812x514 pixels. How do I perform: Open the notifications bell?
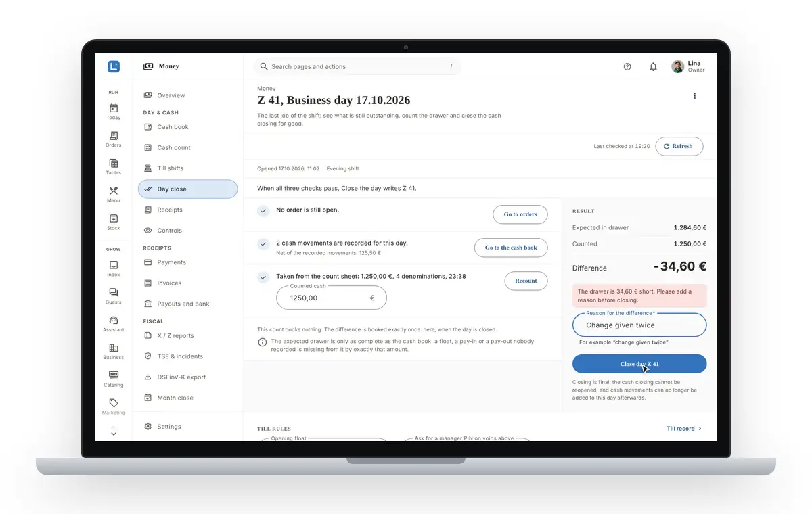[x=653, y=66]
